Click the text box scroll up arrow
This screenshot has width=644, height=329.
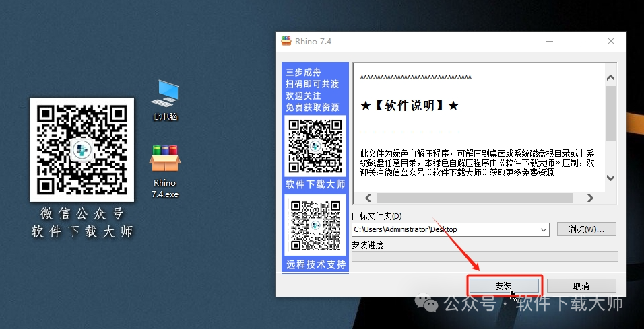tap(610, 78)
